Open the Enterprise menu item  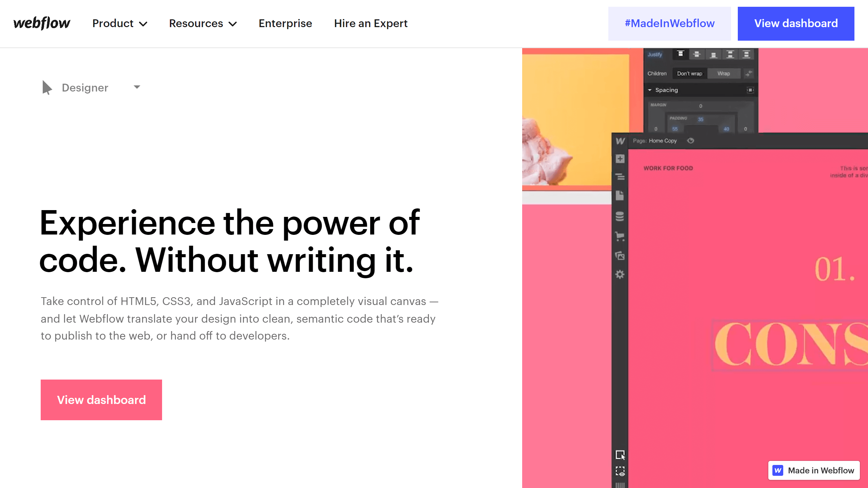point(285,23)
